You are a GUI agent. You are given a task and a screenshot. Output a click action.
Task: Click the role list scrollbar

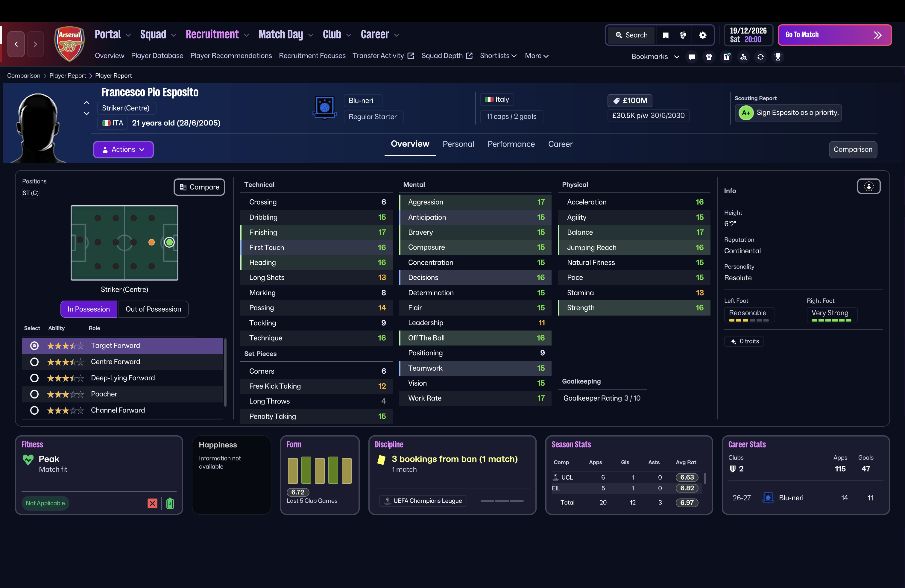pyautogui.click(x=225, y=373)
